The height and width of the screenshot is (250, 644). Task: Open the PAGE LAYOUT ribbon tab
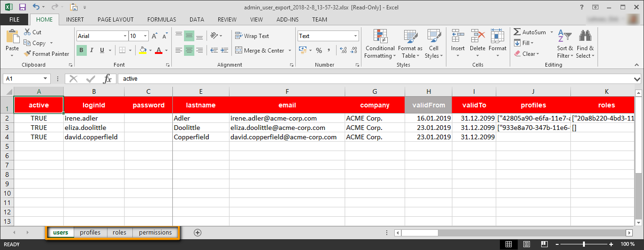click(115, 20)
